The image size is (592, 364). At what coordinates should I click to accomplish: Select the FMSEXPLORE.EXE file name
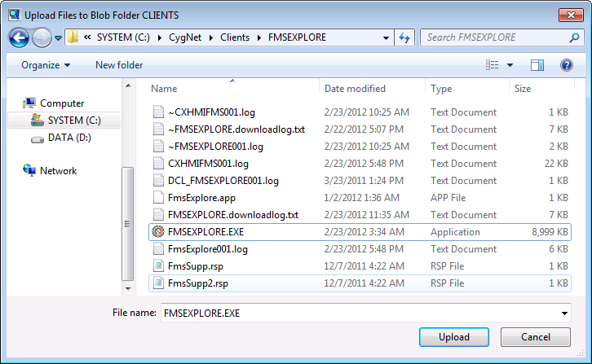pyautogui.click(x=205, y=232)
